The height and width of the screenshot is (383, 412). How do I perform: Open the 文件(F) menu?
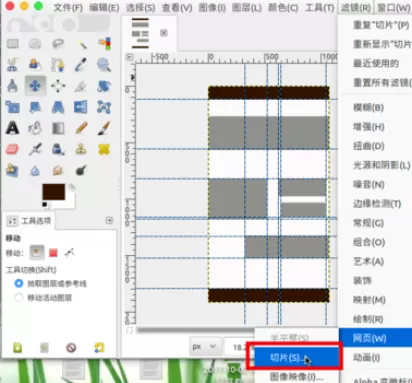tap(68, 7)
